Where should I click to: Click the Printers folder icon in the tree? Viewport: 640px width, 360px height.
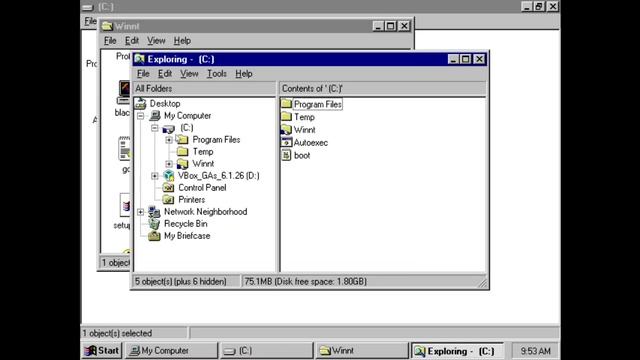click(168, 200)
